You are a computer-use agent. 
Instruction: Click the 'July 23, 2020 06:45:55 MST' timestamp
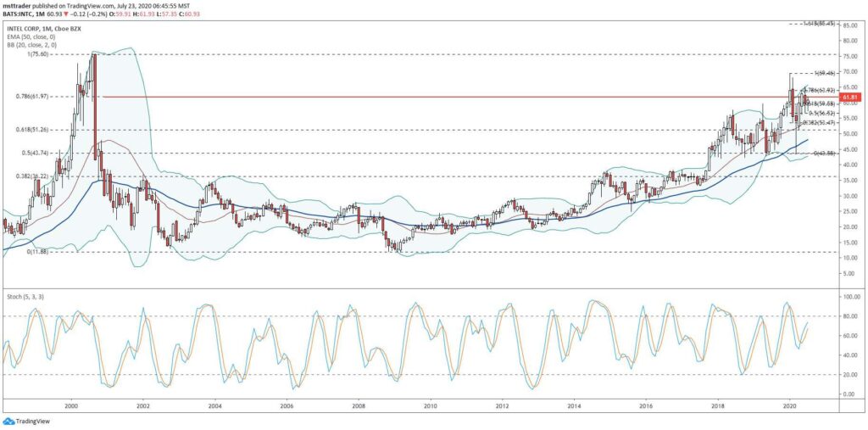(153, 6)
